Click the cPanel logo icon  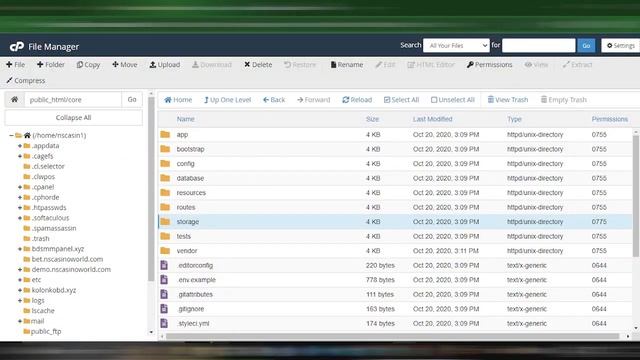[17, 47]
